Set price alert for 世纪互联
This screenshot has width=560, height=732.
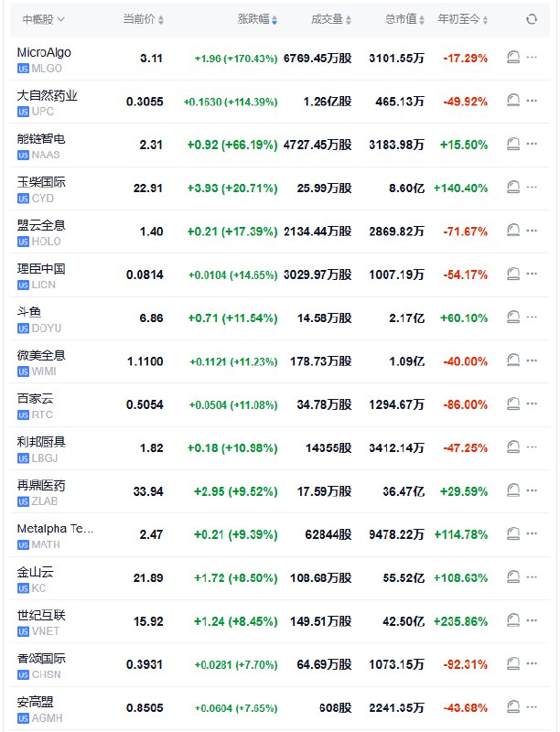[512, 620]
